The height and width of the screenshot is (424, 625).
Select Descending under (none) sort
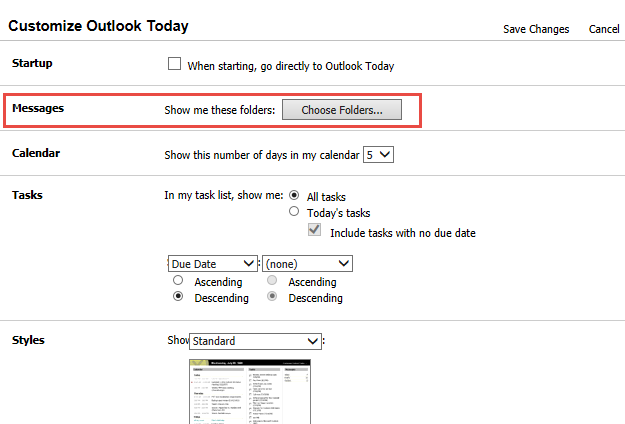tap(272, 296)
